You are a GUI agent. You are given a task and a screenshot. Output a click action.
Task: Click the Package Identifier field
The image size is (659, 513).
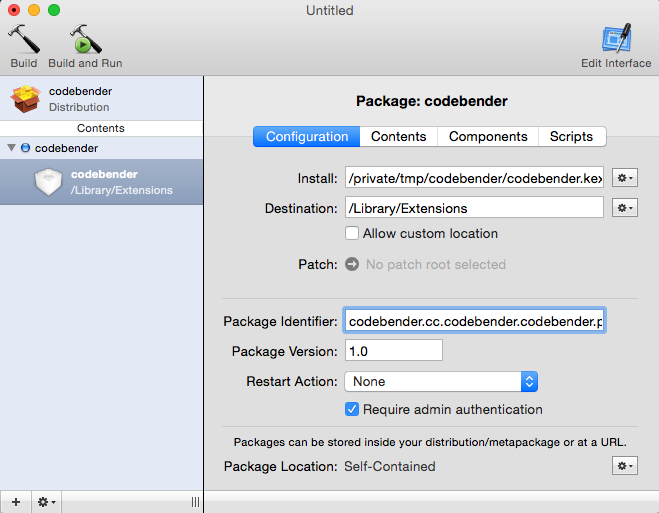(474, 321)
